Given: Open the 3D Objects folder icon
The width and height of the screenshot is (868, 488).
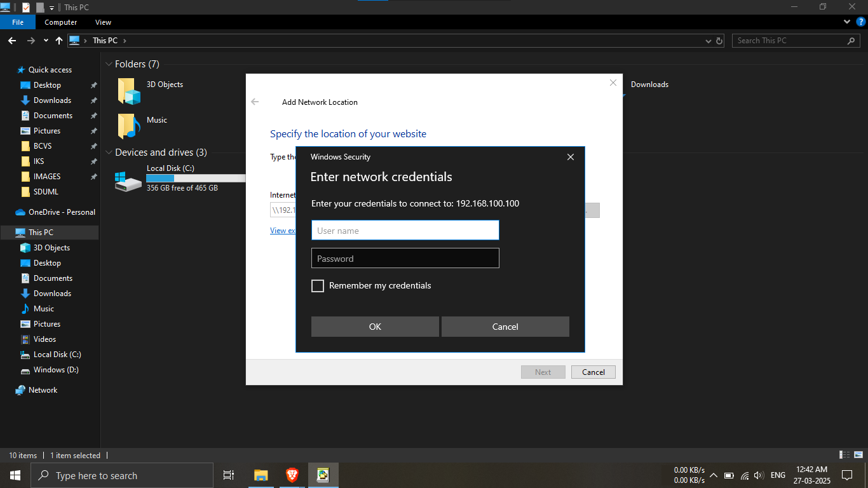Looking at the screenshot, I should click(x=129, y=91).
